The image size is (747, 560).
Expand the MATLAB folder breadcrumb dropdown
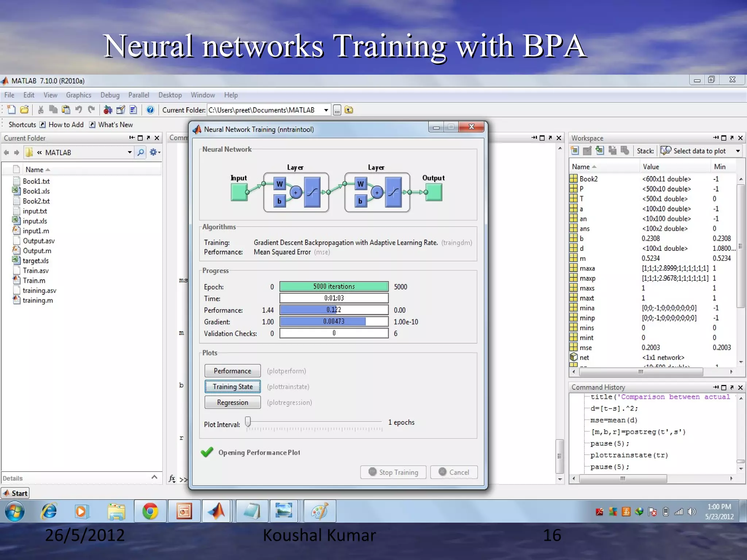[129, 152]
